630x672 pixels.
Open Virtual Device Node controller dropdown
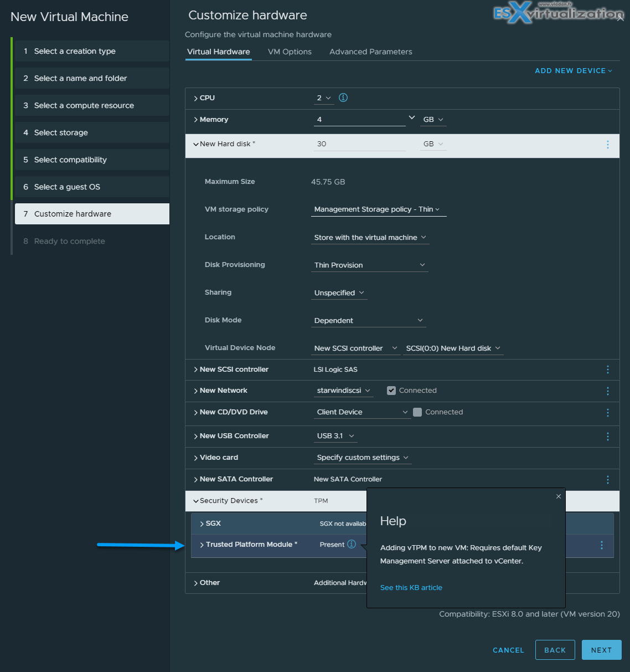point(356,348)
